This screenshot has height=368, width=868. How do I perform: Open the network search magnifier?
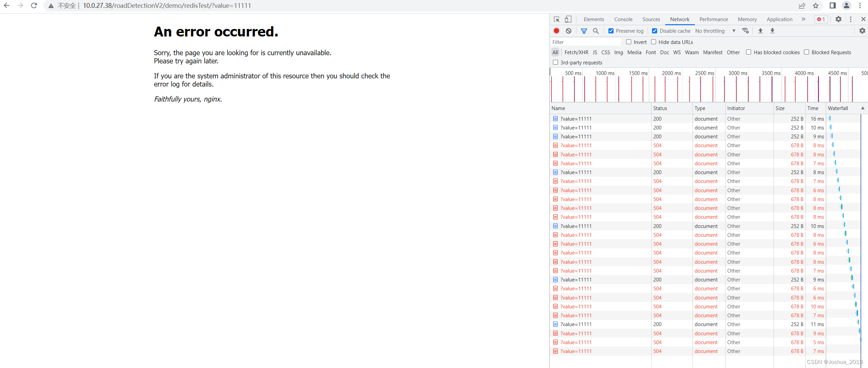tap(596, 31)
